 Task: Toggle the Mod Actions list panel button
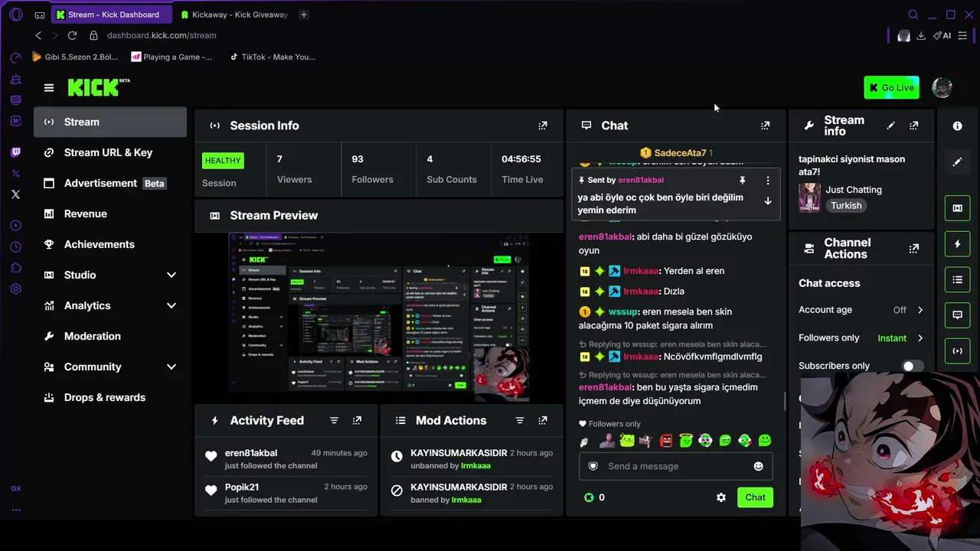[957, 280]
